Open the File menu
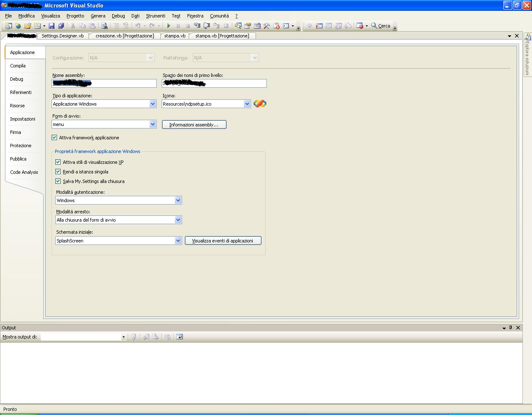This screenshot has width=532, height=415. point(8,16)
